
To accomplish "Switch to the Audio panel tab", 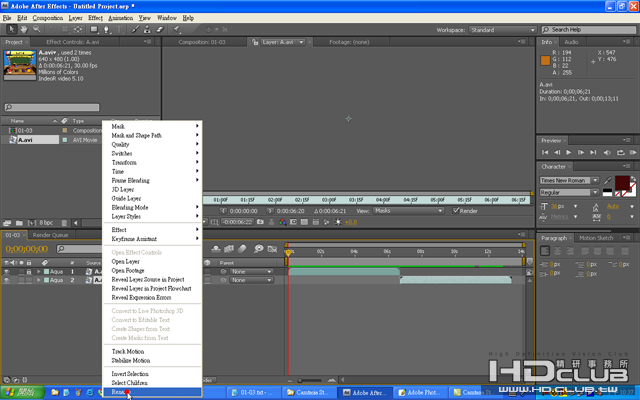I will pos(571,42).
